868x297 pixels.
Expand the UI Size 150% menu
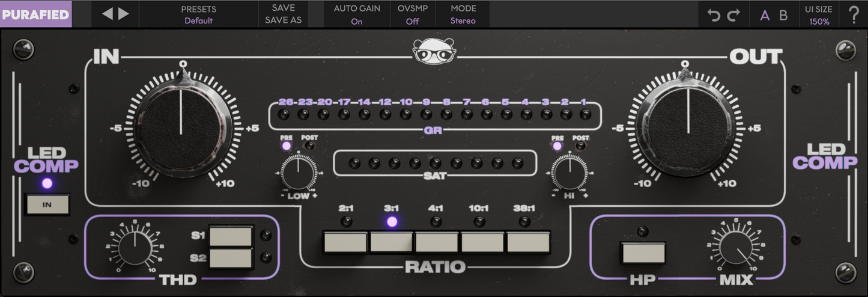[x=819, y=15]
